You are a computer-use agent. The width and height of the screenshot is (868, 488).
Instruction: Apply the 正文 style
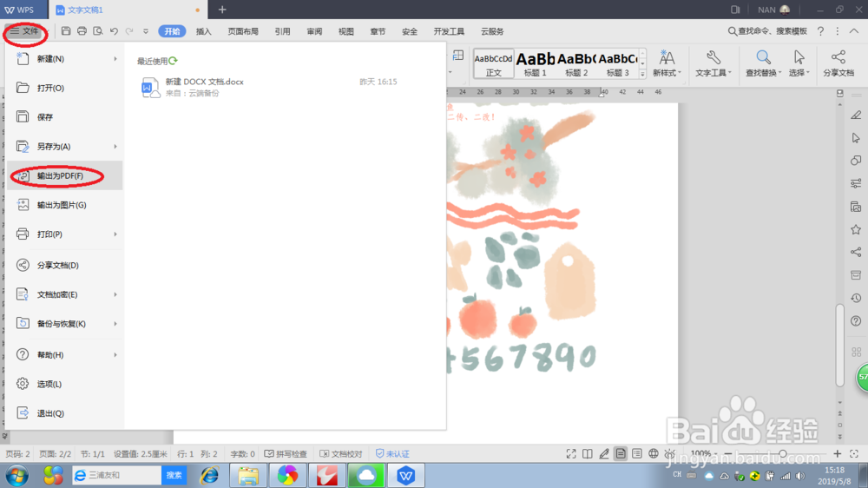(493, 64)
